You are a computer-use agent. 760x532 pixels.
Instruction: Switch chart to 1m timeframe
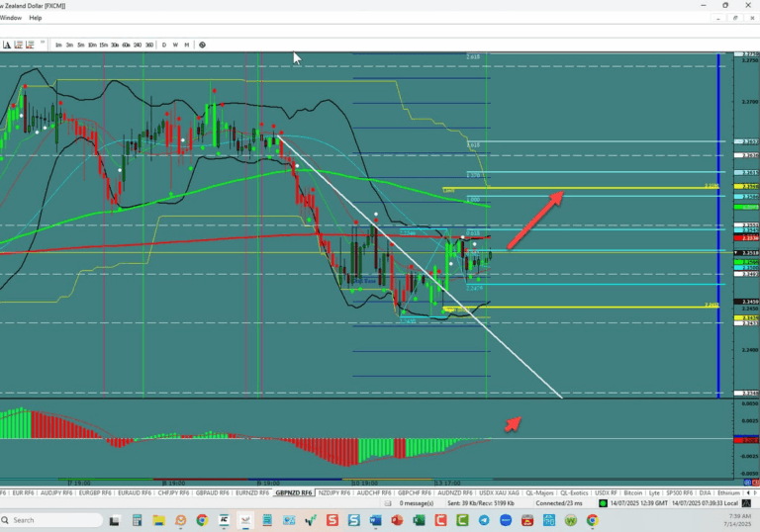point(58,45)
